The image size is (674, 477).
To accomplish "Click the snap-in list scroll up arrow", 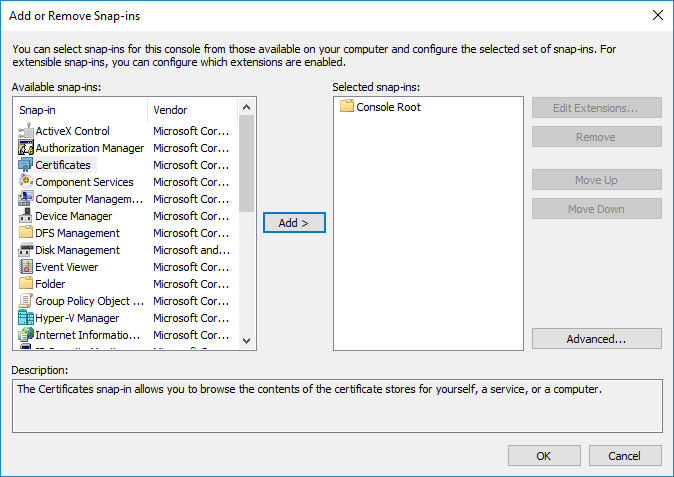I will click(x=246, y=107).
